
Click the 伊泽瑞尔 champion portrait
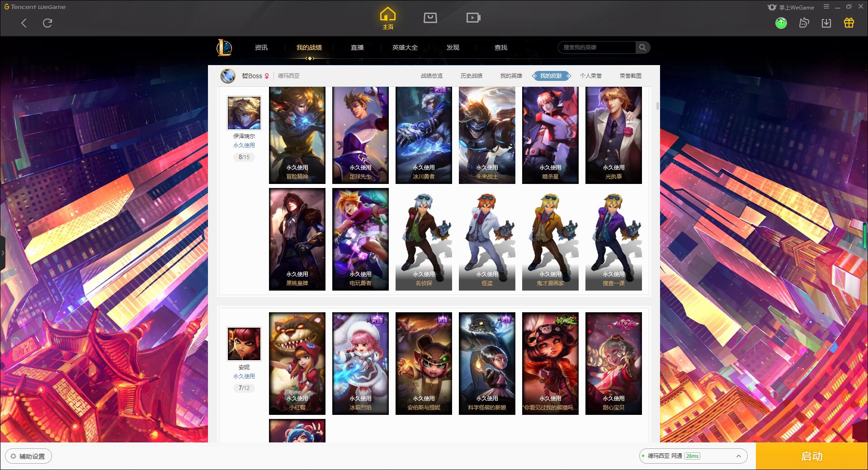tap(244, 113)
